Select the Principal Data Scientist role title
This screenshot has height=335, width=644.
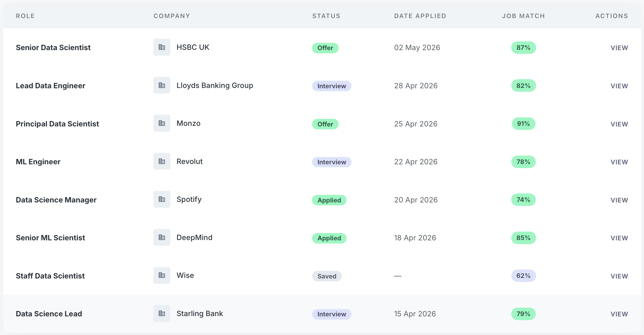point(57,124)
